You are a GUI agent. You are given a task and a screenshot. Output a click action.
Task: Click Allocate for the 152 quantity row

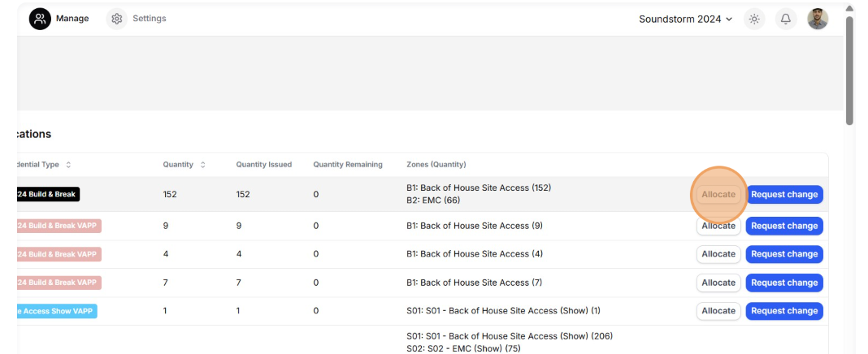tap(718, 195)
